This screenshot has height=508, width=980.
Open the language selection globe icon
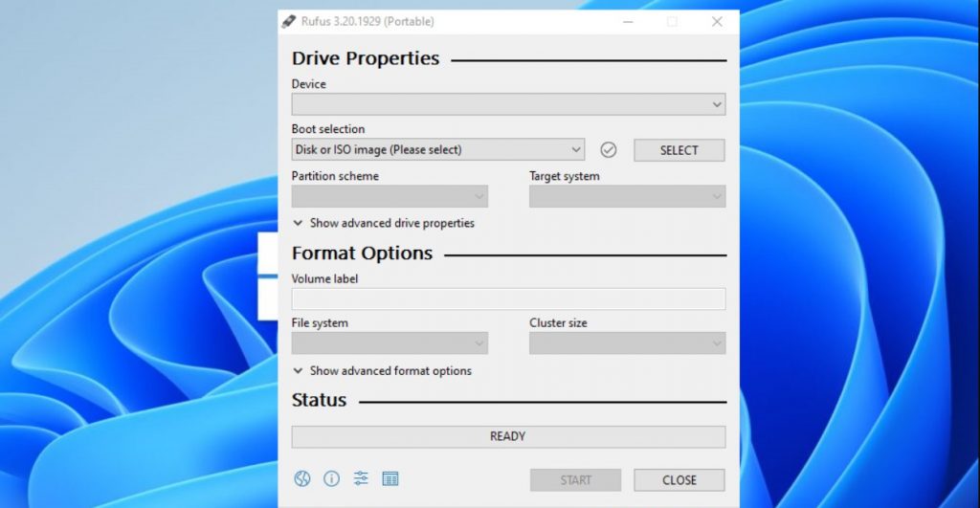click(x=301, y=479)
